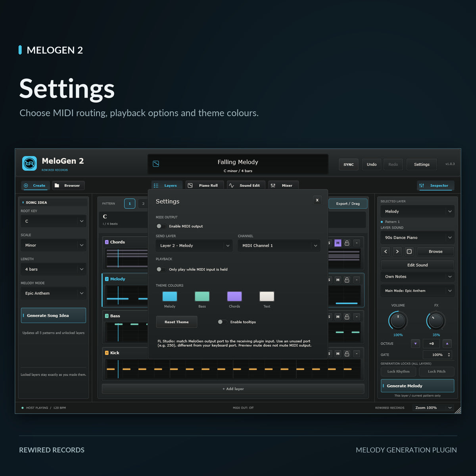Screen dimensions: 476x476
Task: Toggle the SYNC button
Action: tap(349, 164)
